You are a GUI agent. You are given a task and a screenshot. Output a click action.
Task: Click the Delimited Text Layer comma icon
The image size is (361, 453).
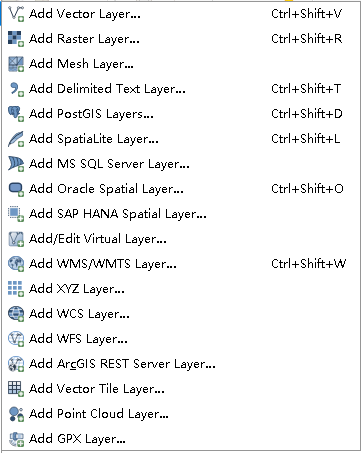coord(16,89)
